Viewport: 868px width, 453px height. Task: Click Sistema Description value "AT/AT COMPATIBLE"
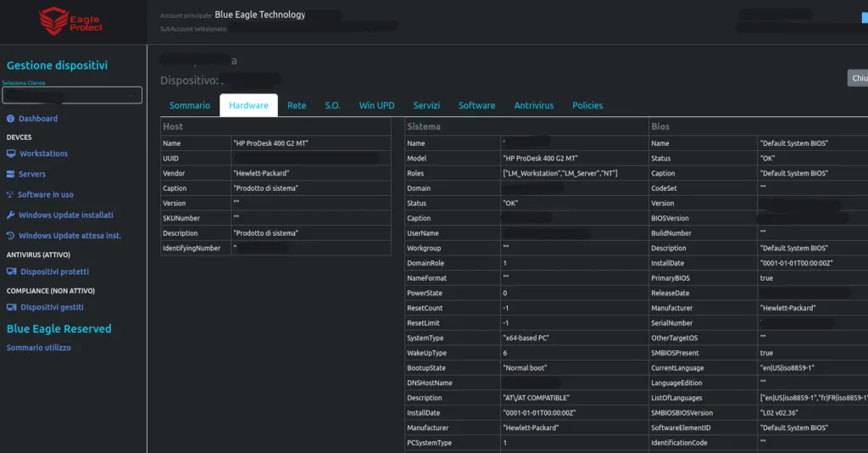coord(536,397)
